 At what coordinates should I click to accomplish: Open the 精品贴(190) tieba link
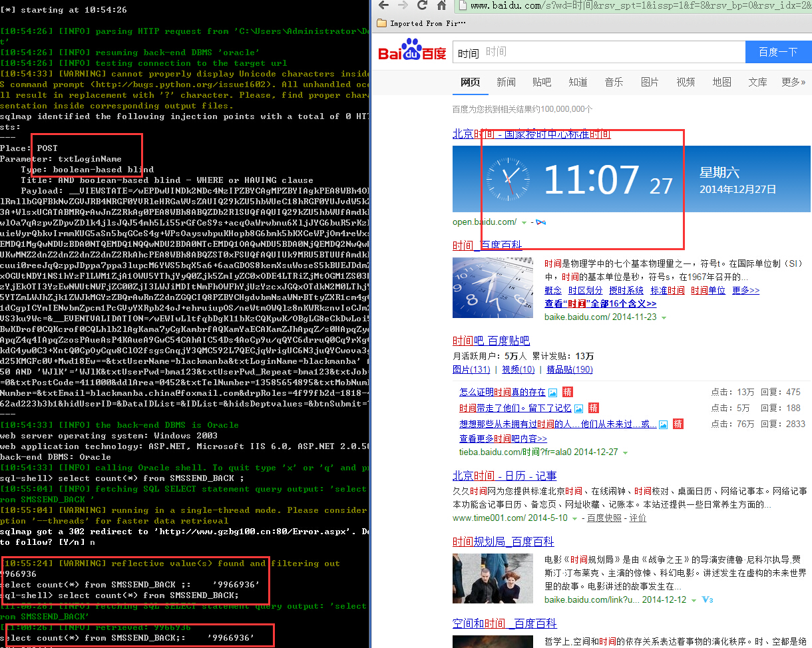(x=570, y=369)
